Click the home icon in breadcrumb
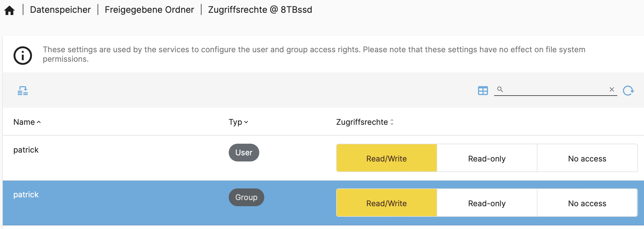644x229 pixels. (9, 10)
